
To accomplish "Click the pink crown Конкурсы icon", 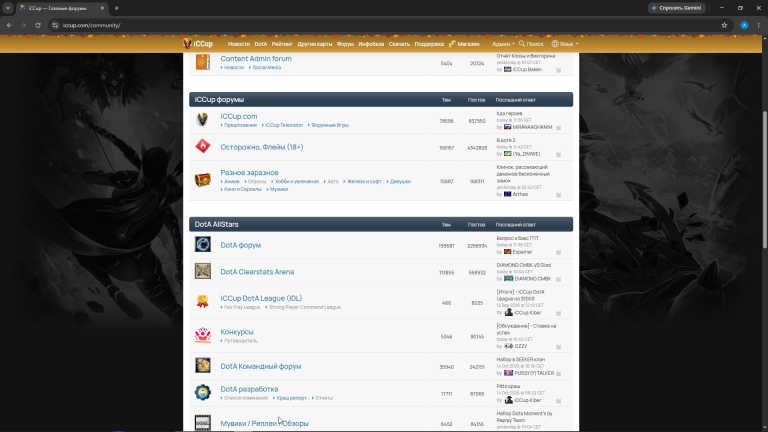I will (203, 335).
